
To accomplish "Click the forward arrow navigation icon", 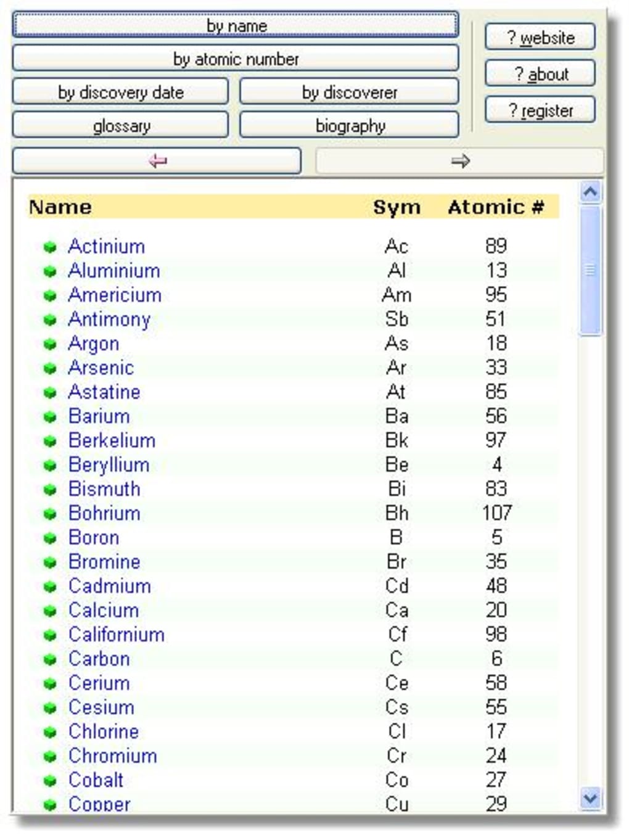I will [459, 161].
